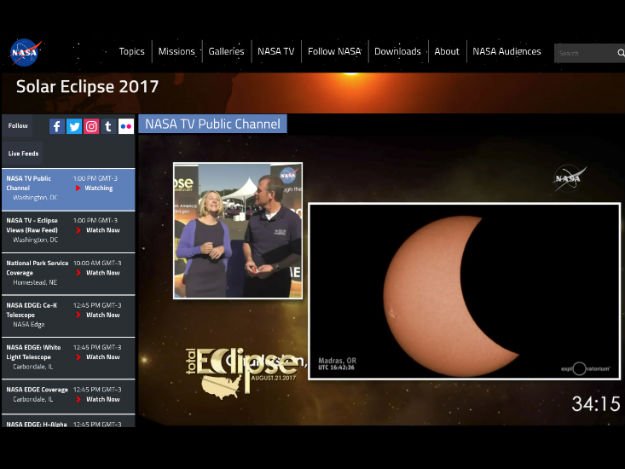The width and height of the screenshot is (625, 469).
Task: Click the NASA EDGE: H-Alpha feed row
Action: click(x=69, y=422)
